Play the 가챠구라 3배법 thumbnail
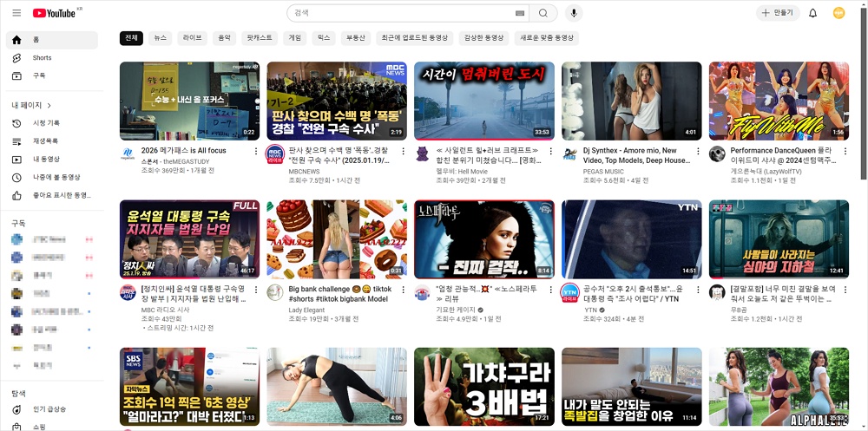Image resolution: width=868 pixels, height=431 pixels. 484,387
